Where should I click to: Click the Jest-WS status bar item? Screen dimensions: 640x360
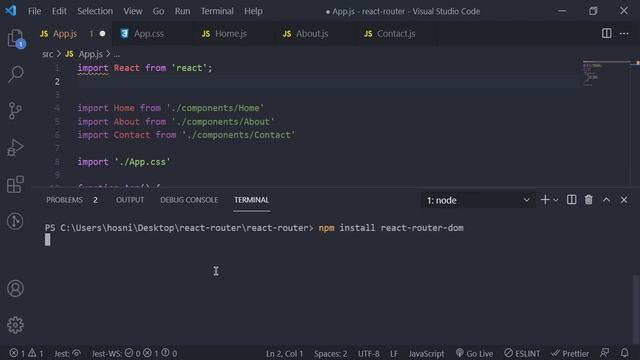[x=134, y=353]
